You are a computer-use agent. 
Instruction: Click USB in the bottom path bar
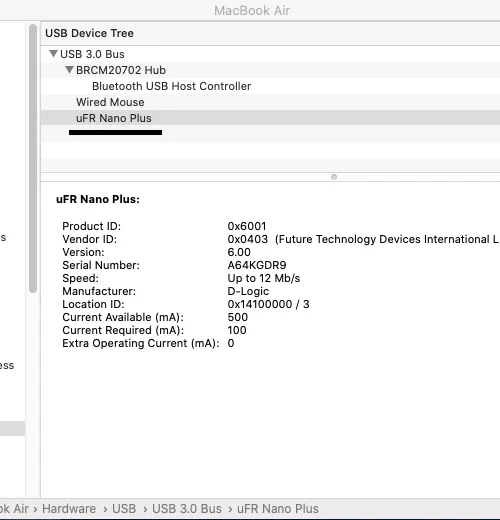[124, 509]
